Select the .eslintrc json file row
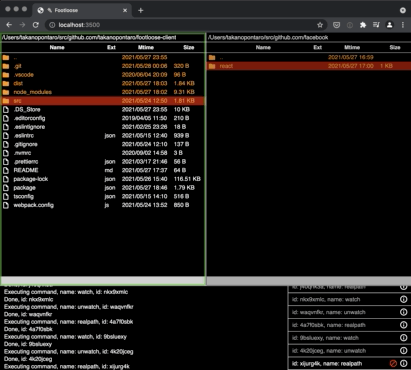Image resolution: width=411 pixels, height=370 pixels. (x=103, y=136)
